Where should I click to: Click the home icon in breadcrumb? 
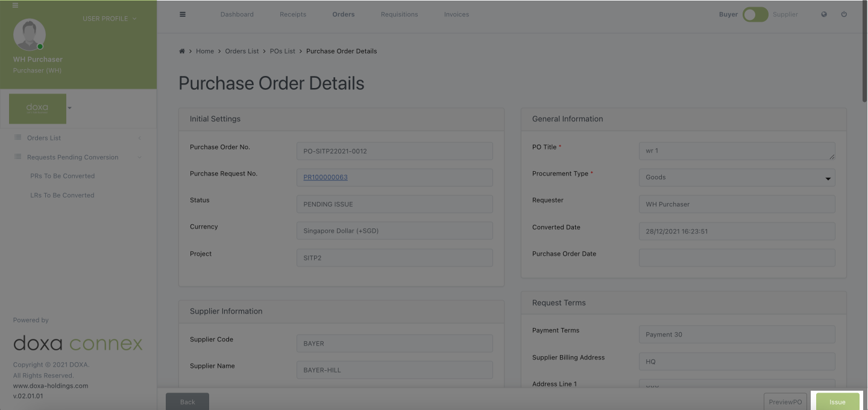(182, 51)
